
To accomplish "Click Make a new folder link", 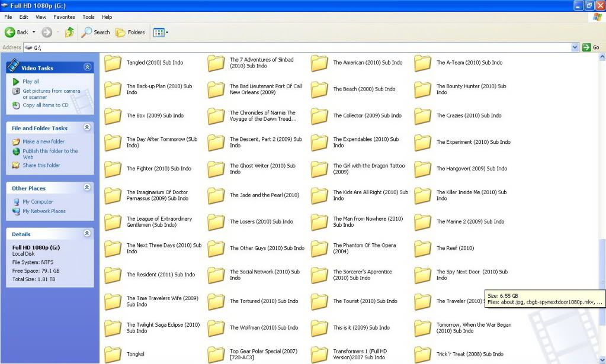I will pos(43,141).
